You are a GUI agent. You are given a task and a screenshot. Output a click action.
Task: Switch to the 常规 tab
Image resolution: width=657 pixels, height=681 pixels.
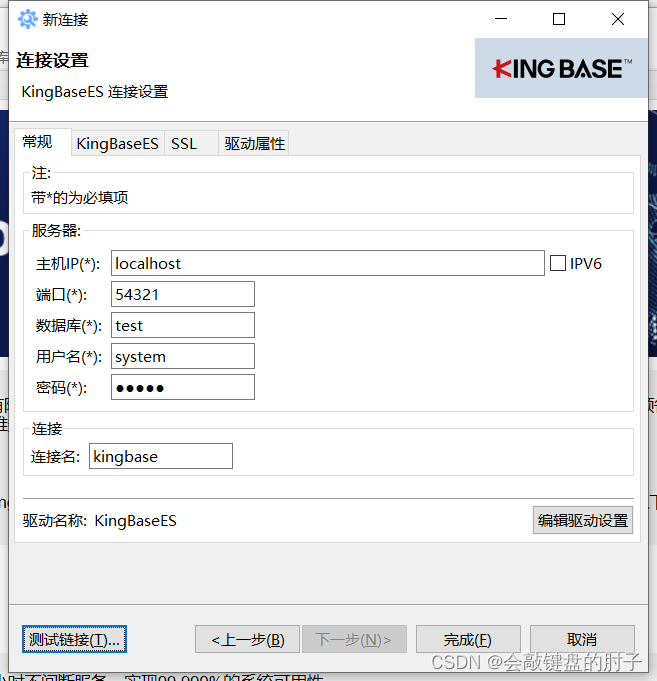[43, 142]
